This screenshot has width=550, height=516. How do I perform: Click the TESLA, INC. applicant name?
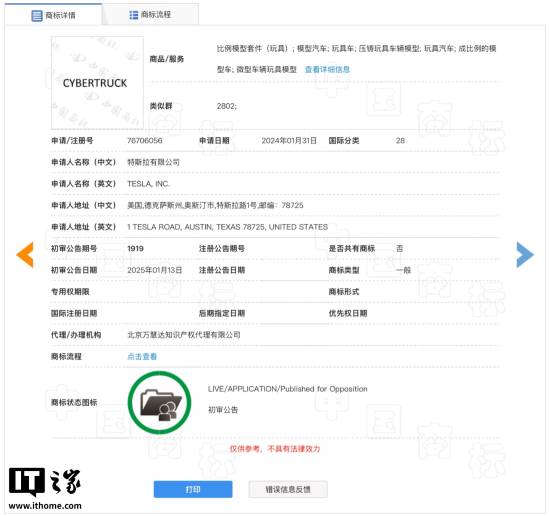tap(148, 184)
